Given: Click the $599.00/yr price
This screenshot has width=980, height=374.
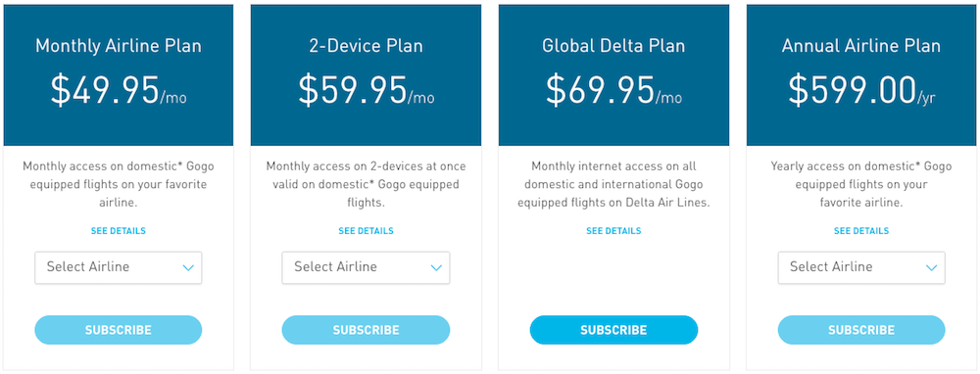Looking at the screenshot, I should tap(861, 90).
